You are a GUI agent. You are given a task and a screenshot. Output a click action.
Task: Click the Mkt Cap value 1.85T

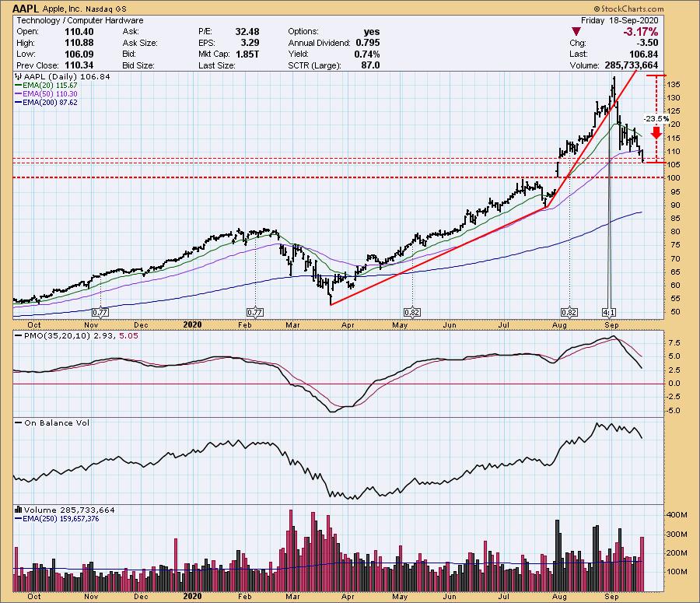pyautogui.click(x=247, y=54)
